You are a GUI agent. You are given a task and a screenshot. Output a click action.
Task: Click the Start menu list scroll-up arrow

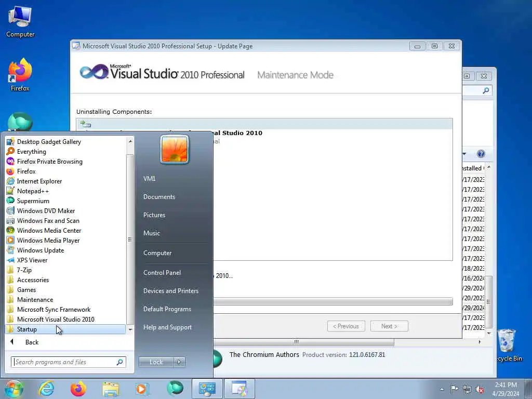pos(130,141)
